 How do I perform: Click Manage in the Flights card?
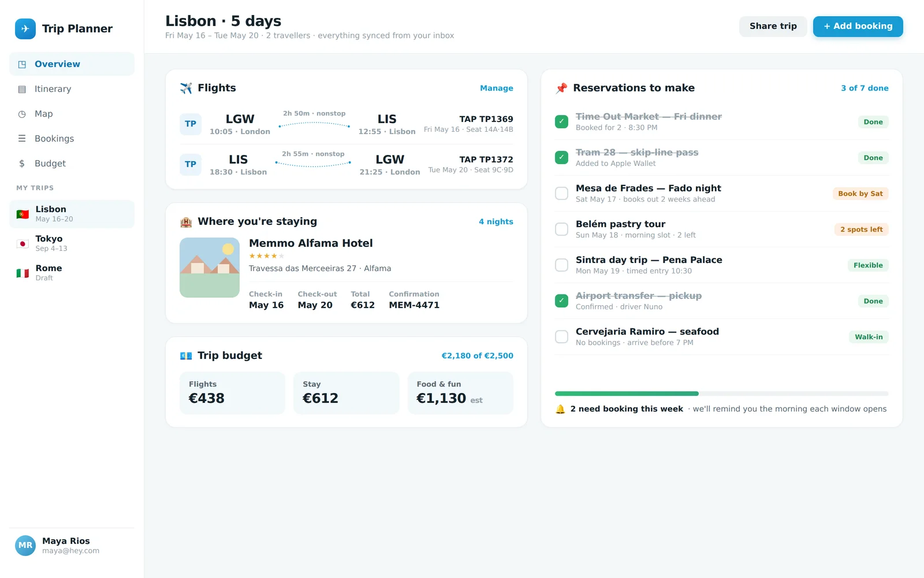(497, 88)
